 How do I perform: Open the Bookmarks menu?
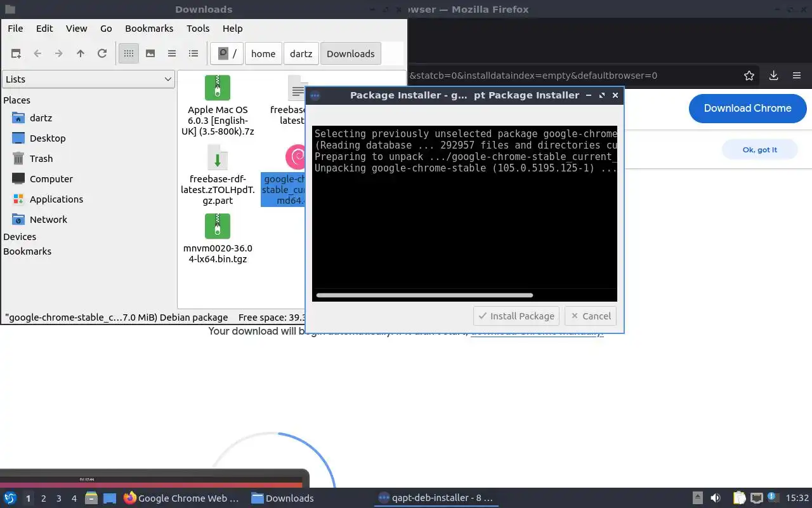[x=149, y=29]
